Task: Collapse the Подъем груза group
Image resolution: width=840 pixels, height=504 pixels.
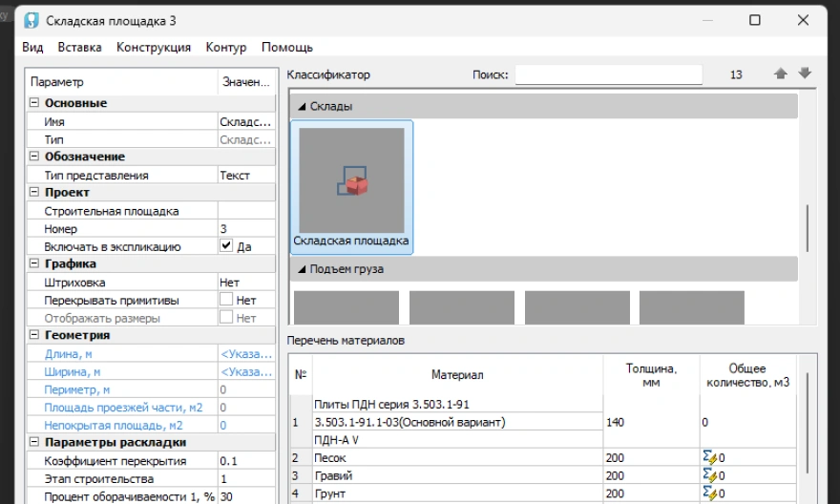Action: [x=302, y=269]
